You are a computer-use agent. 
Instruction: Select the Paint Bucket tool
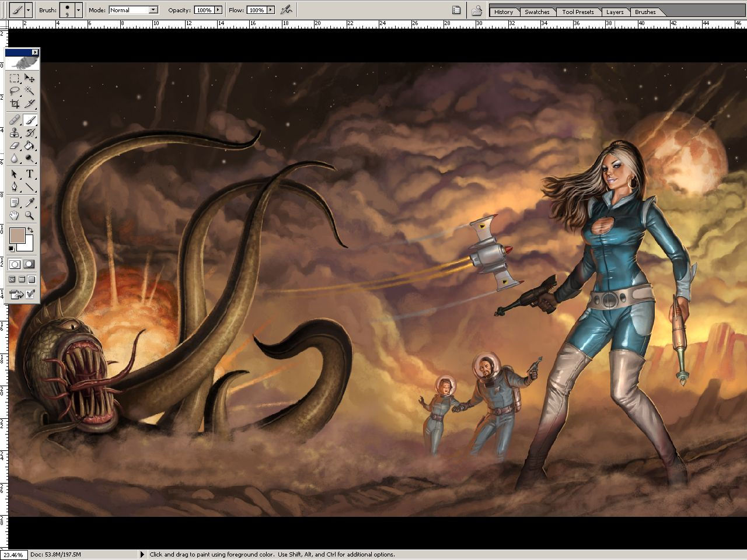pyautogui.click(x=30, y=146)
